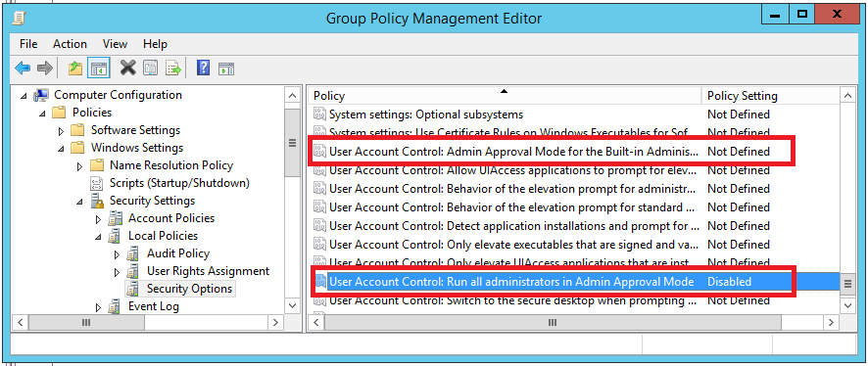868x366 pixels.
Task: Expand the User Rights Assignment node
Action: pyautogui.click(x=117, y=272)
